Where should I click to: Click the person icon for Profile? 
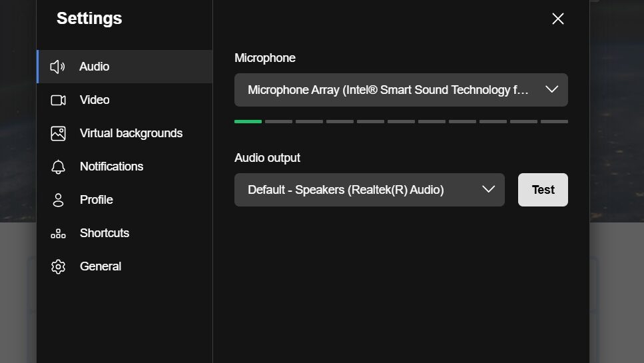point(58,200)
